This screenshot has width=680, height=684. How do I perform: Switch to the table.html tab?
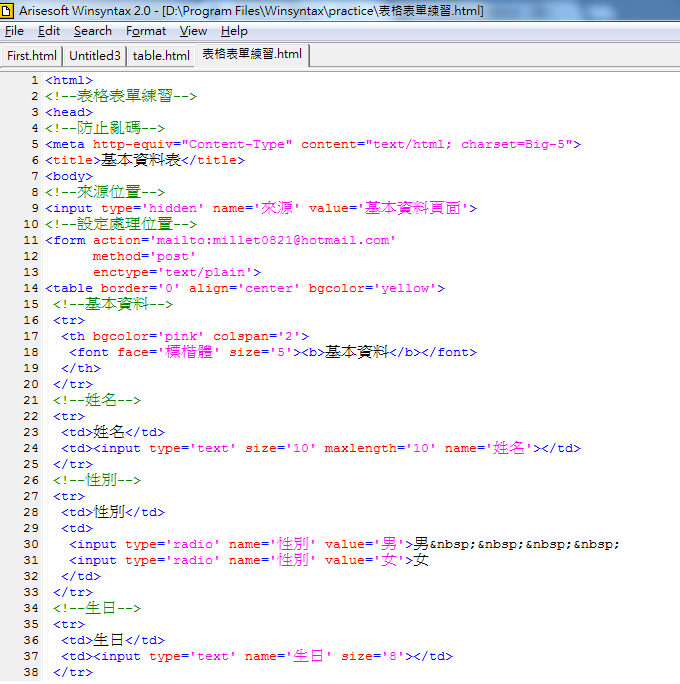pyautogui.click(x=161, y=56)
